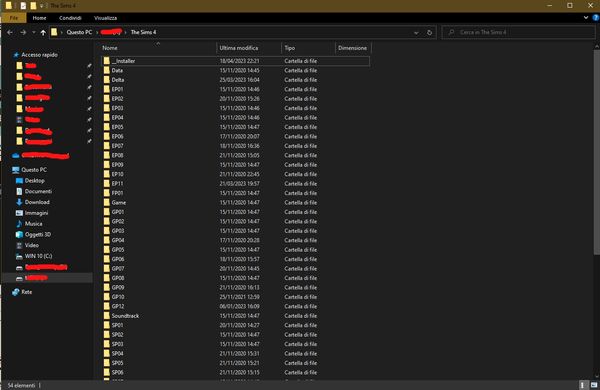This screenshot has height=390, width=600.
Task: Select the SP06 folder icon
Action: (x=107, y=372)
